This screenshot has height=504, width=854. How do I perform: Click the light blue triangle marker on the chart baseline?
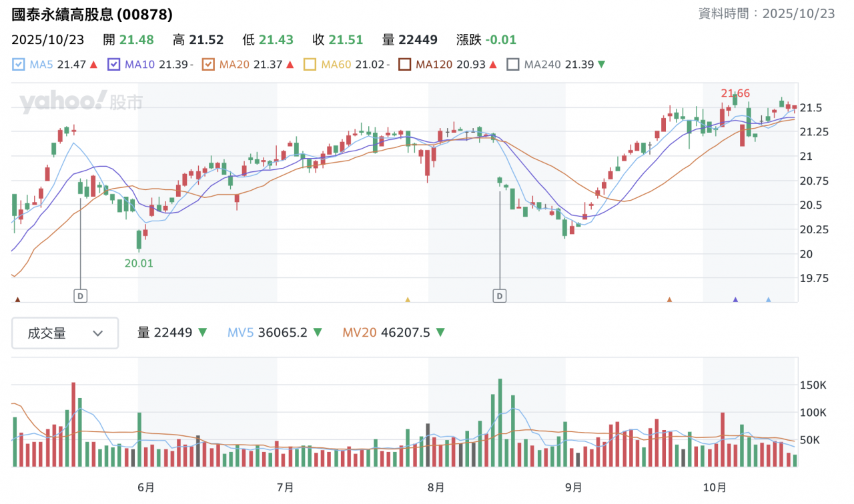(768, 300)
